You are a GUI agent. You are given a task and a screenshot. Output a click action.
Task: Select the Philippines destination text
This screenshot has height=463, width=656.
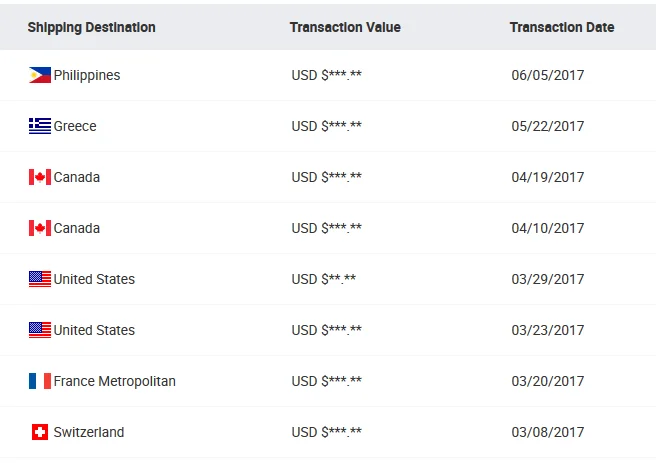(x=87, y=75)
